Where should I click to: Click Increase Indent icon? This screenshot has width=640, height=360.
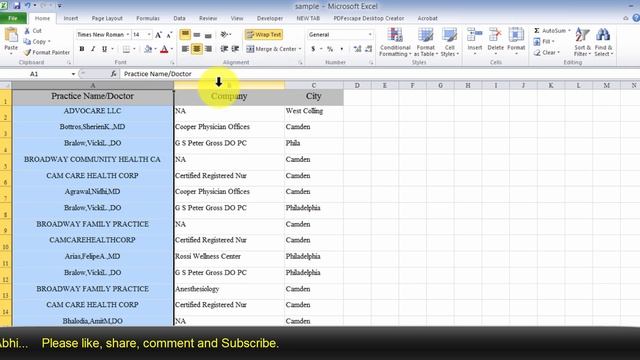click(235, 49)
